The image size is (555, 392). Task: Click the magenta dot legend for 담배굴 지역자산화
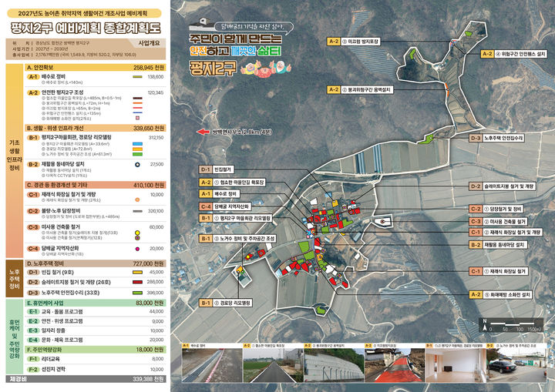[137, 249]
